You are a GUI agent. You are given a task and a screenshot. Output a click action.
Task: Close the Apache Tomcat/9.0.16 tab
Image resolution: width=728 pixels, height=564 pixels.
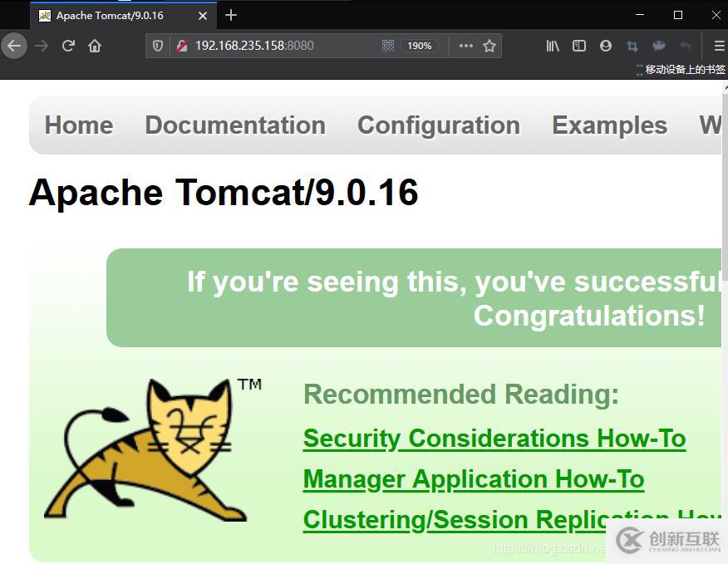click(203, 16)
